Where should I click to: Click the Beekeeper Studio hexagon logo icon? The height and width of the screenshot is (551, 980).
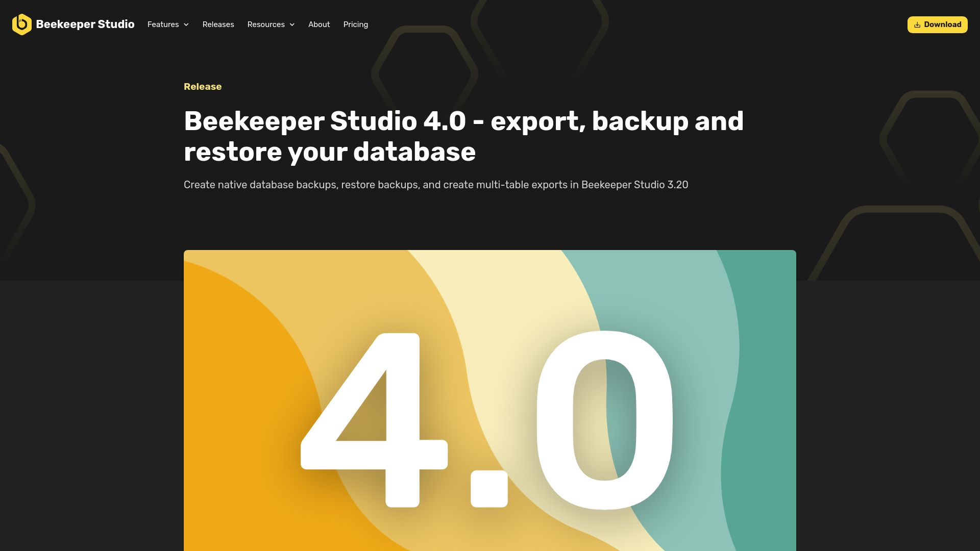[x=22, y=24]
